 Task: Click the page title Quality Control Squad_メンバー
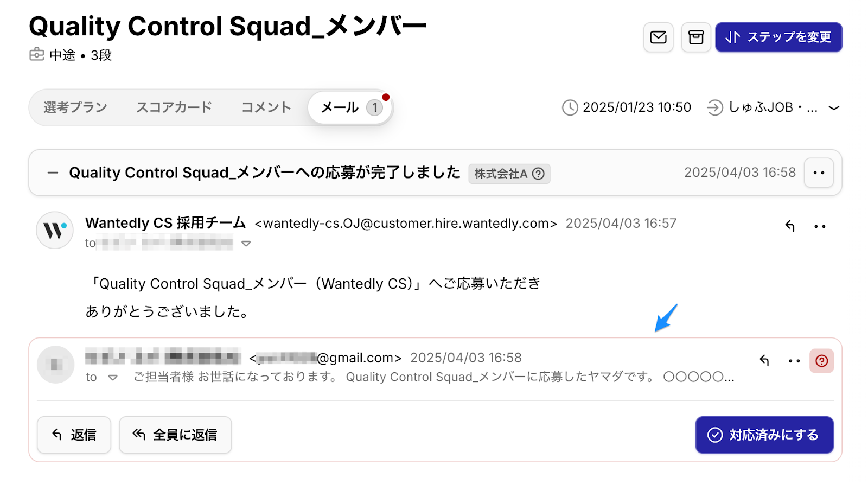[228, 26]
